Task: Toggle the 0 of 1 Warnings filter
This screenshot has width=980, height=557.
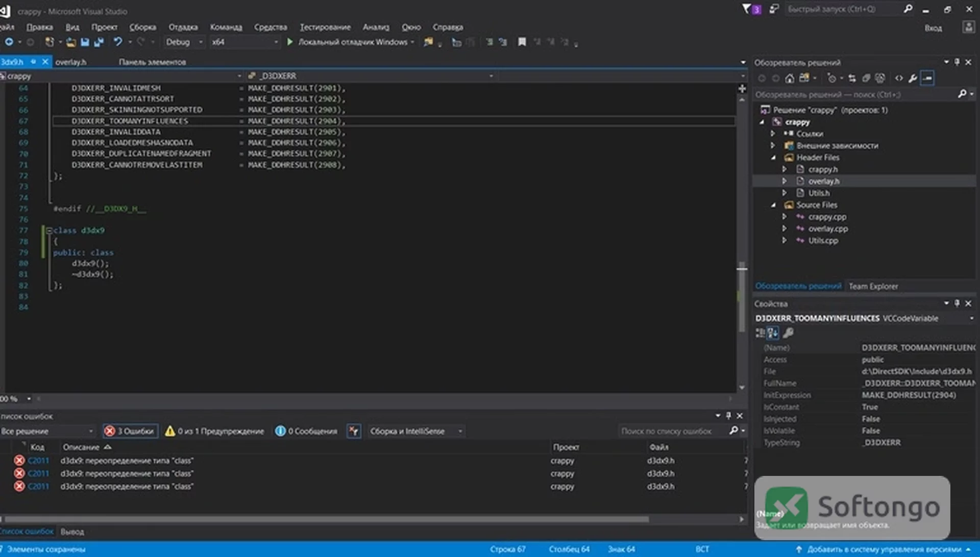Action: point(214,431)
